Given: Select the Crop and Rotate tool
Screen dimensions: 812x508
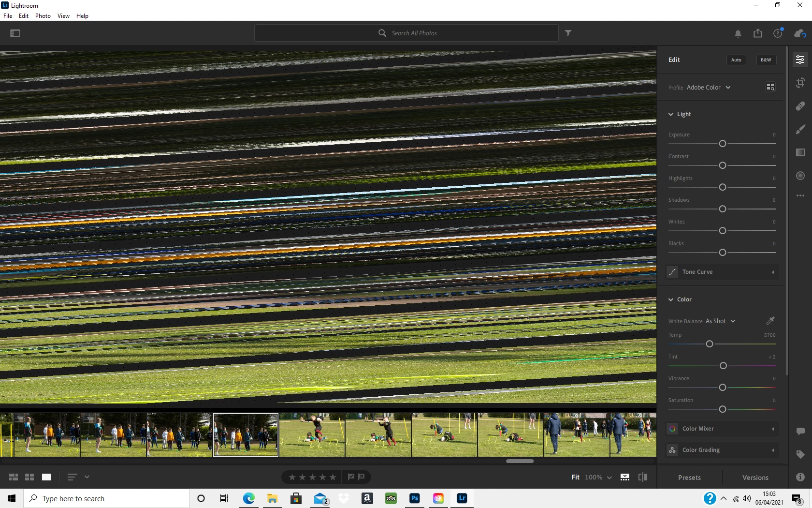Looking at the screenshot, I should pos(800,83).
